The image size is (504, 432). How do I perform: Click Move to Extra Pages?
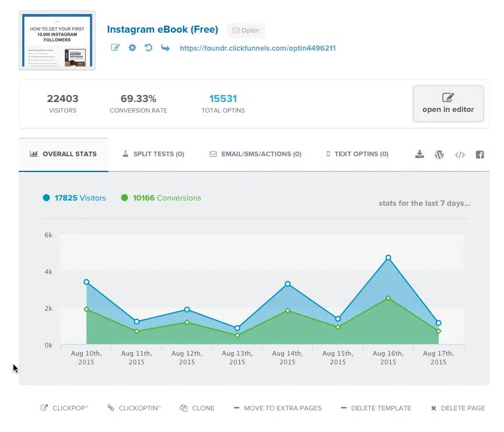click(x=278, y=408)
